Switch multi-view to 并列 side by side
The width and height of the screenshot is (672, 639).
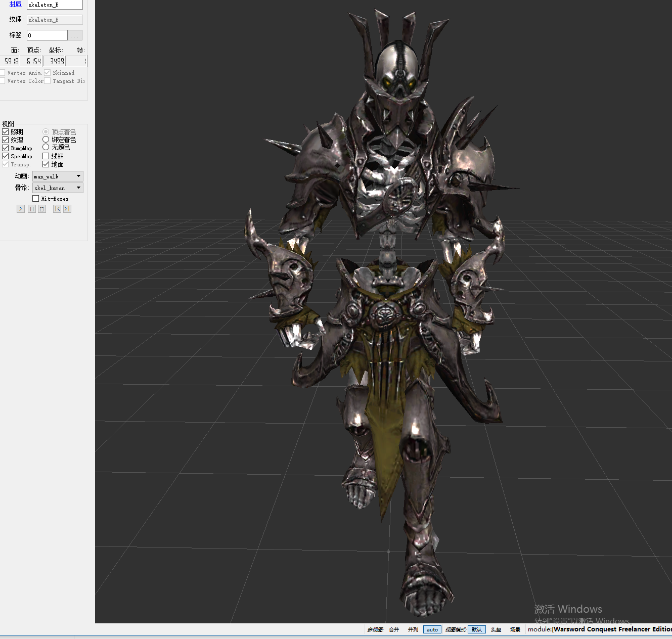point(413,629)
